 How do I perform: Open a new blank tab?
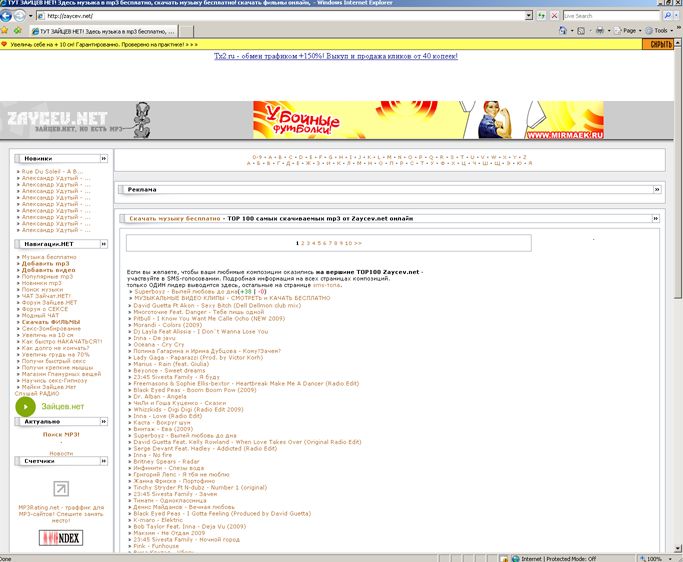tap(186, 31)
